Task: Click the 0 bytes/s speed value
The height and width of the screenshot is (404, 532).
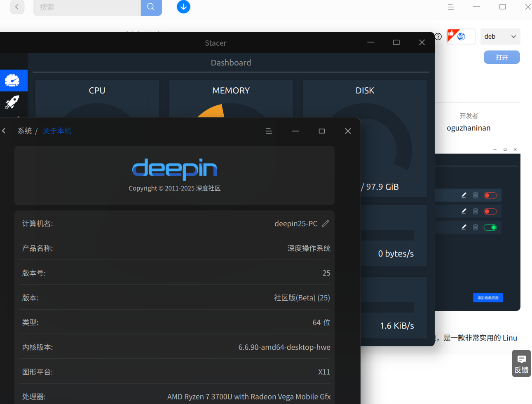Action: click(x=396, y=254)
